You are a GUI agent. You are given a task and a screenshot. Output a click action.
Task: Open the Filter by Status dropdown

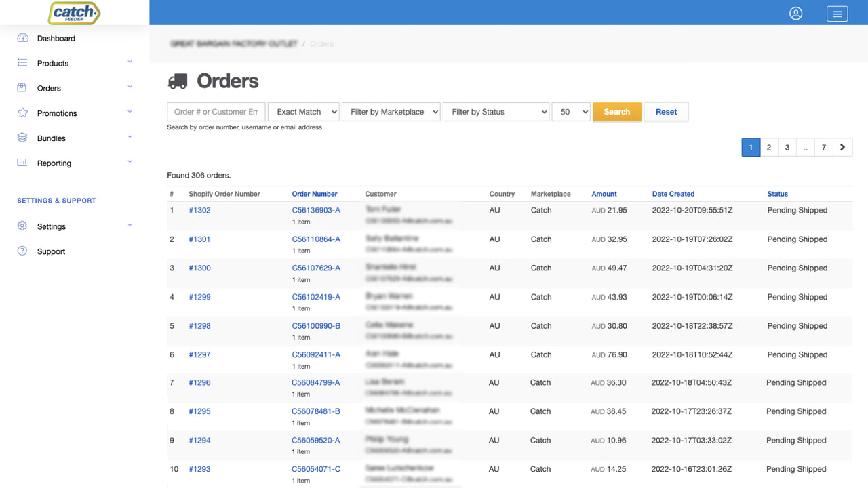click(x=496, y=111)
